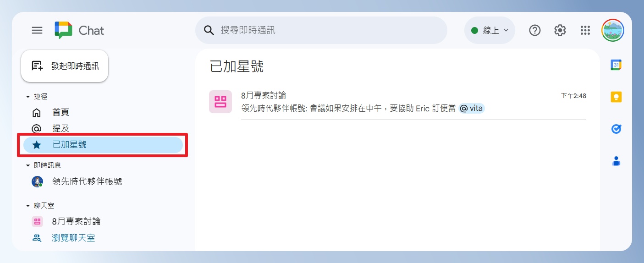Open the 線上 status dropdown
This screenshot has width=644, height=263.
click(490, 30)
